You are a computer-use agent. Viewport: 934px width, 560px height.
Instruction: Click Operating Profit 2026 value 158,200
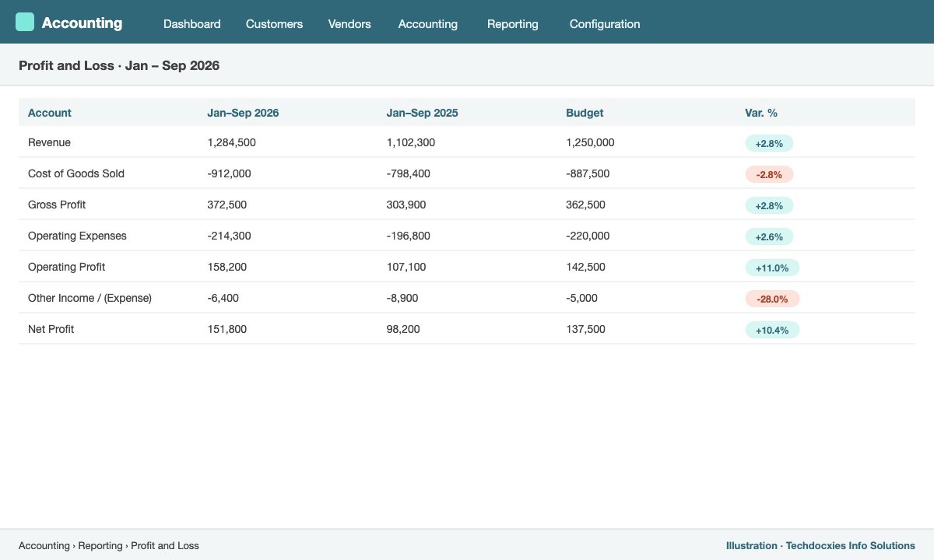[226, 267]
